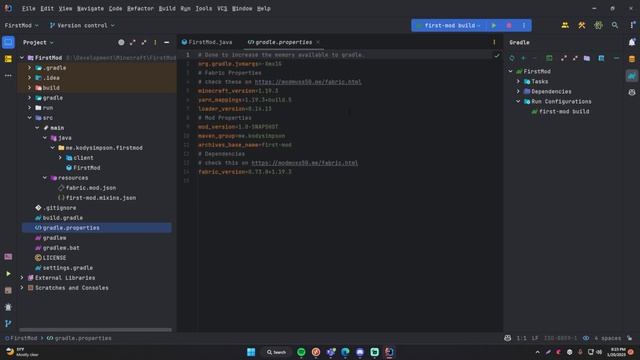Run the first-mod build configuration
Screen dimensions: 640x360
(493, 25)
